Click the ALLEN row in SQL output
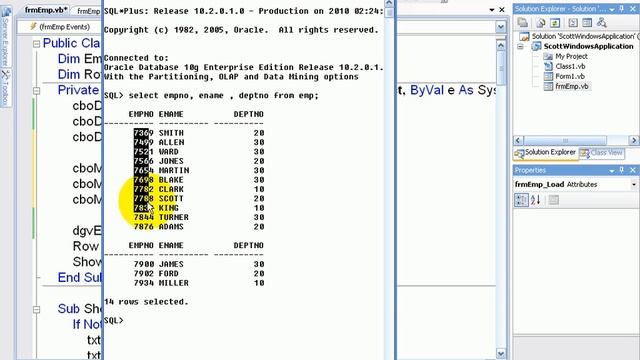 [199, 142]
